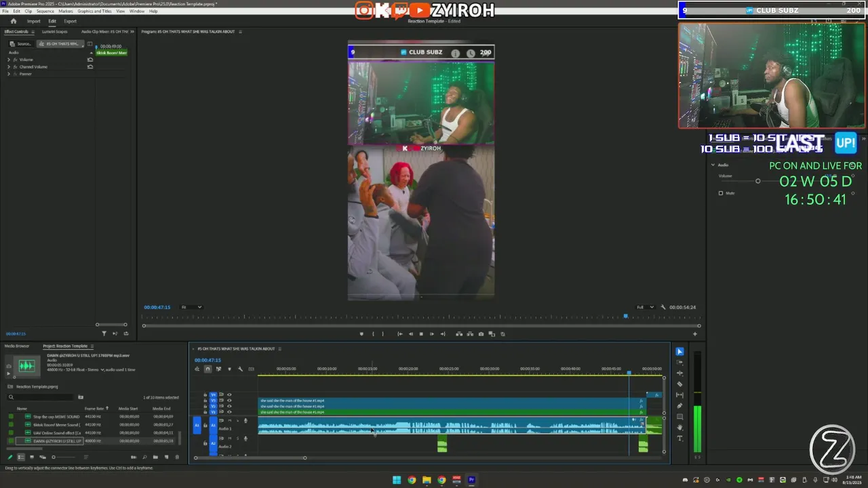
Task: Switch to the Export workspace
Action: [x=70, y=21]
